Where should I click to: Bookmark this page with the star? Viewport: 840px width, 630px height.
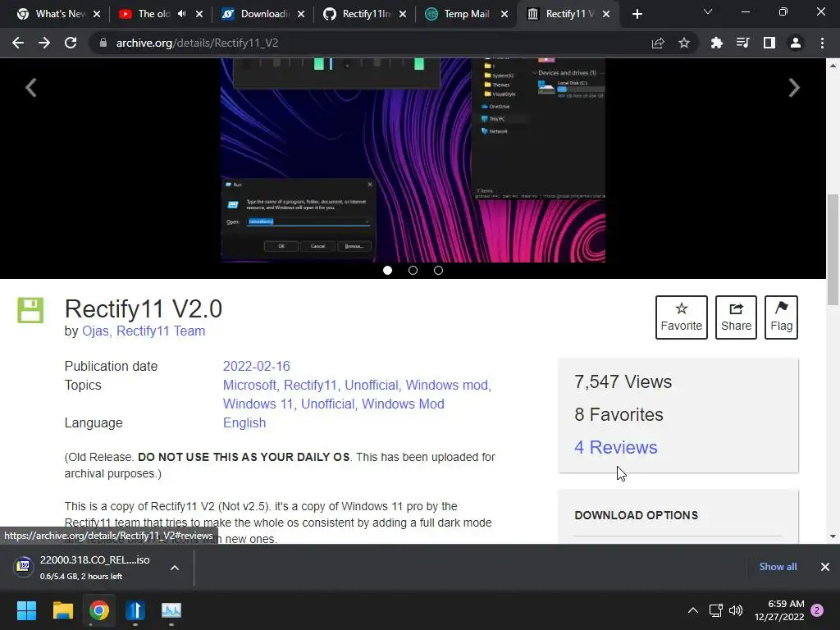pos(684,43)
